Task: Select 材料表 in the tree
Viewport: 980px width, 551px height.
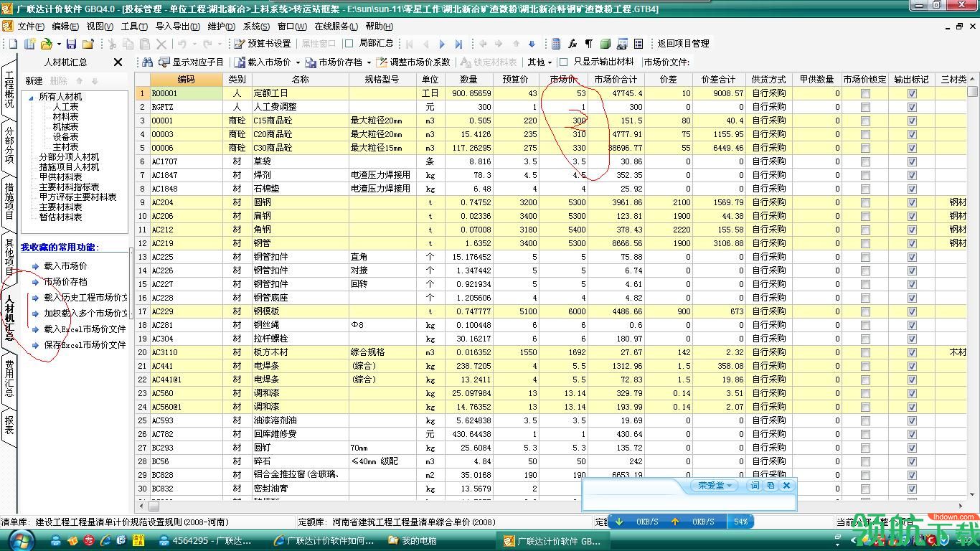Action: point(66,117)
